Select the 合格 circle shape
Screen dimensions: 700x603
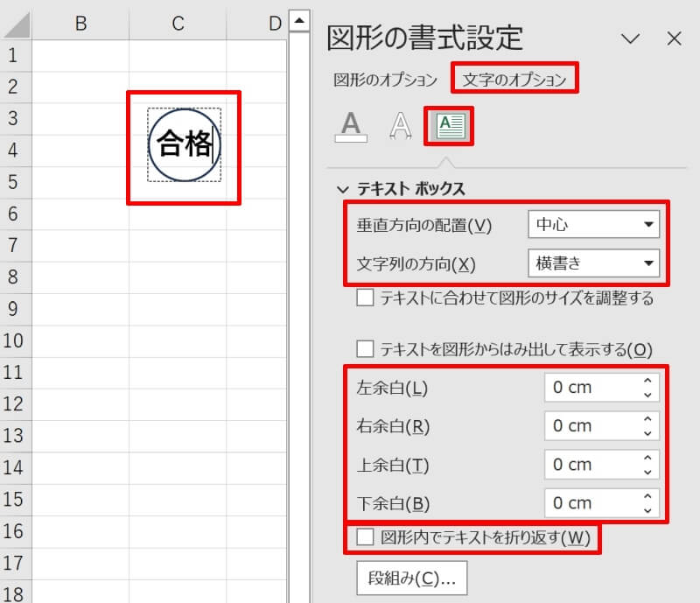tap(182, 146)
